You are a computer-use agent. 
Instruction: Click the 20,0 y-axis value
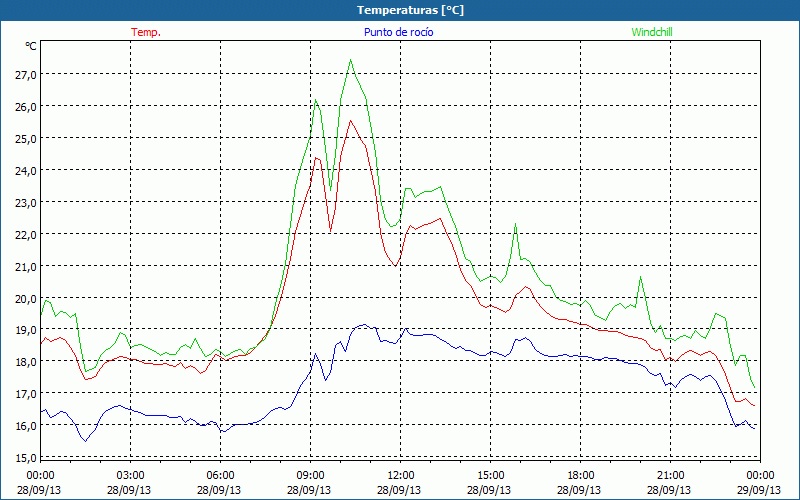[x=25, y=298]
